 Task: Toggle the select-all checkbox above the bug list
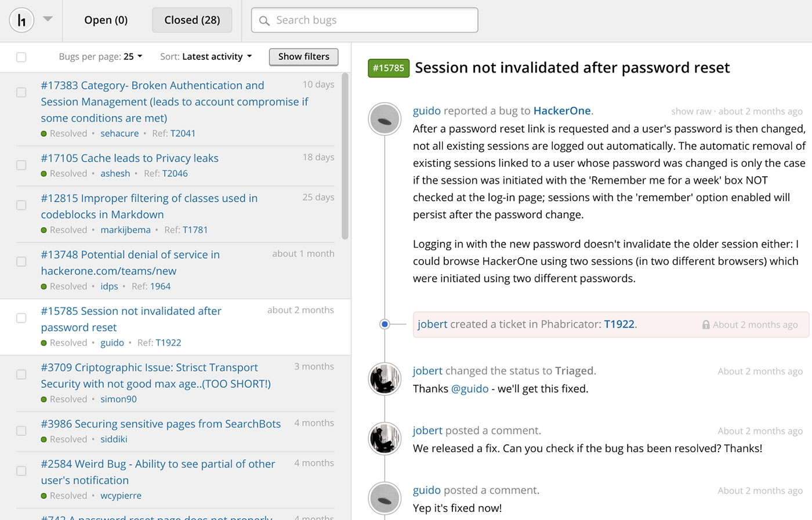[21, 57]
